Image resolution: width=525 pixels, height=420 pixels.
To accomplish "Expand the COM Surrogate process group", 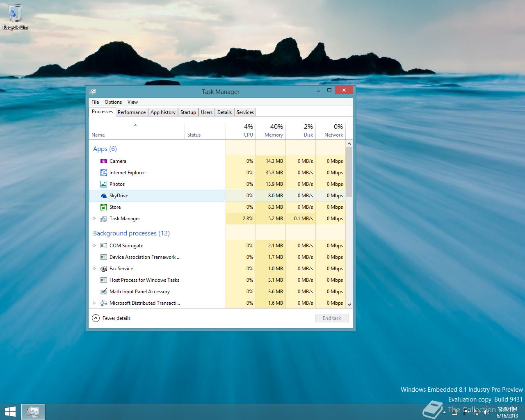I will click(94, 246).
